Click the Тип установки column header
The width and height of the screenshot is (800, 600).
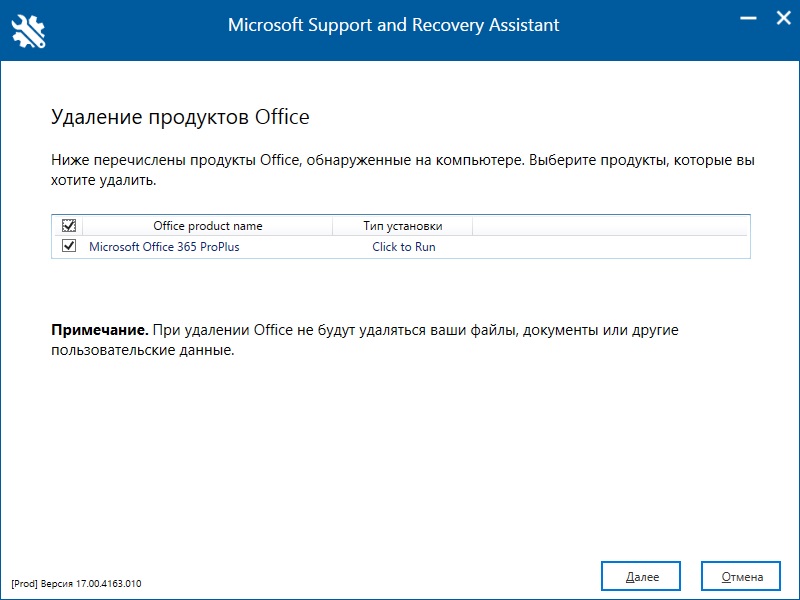402,226
